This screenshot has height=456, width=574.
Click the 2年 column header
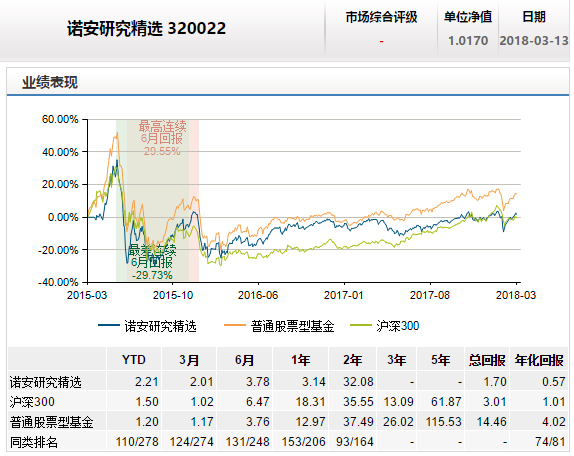pyautogui.click(x=352, y=360)
